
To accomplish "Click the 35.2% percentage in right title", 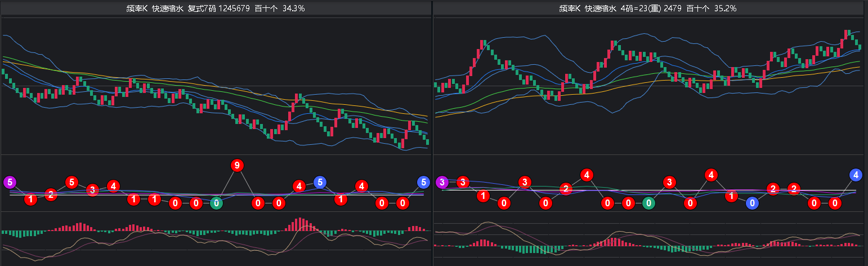I will pos(725,8).
